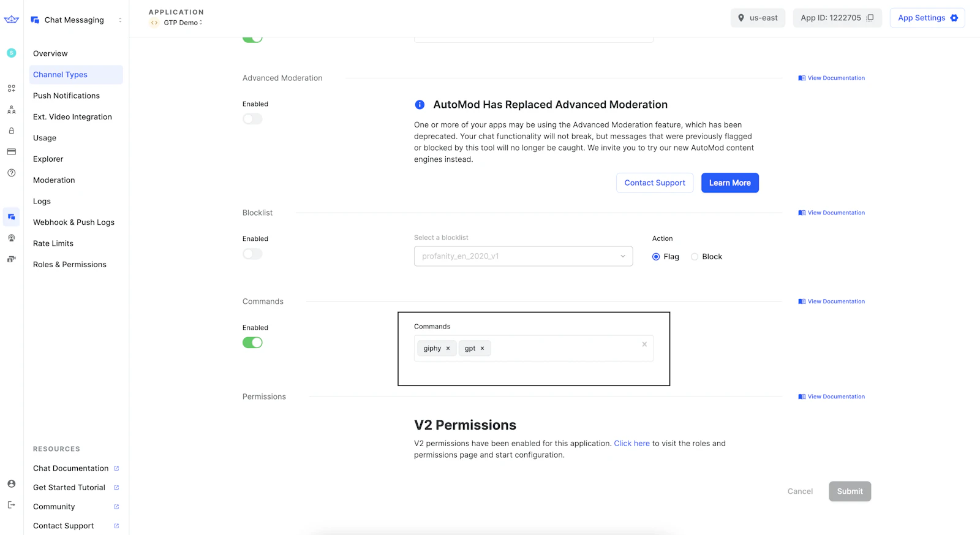Select the chat product icon in the left rail
Viewport: 980px width, 535px height.
click(11, 217)
